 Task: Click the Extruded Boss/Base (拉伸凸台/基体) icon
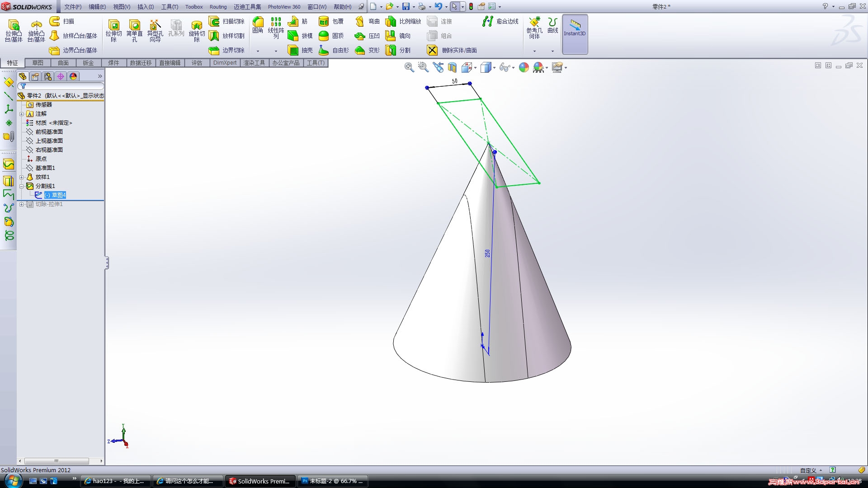[x=14, y=25]
